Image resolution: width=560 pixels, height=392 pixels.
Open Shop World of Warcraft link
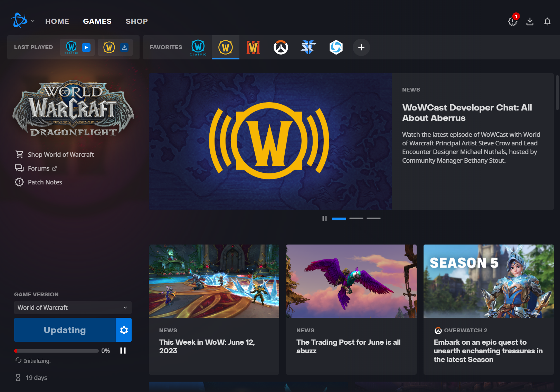tap(61, 154)
